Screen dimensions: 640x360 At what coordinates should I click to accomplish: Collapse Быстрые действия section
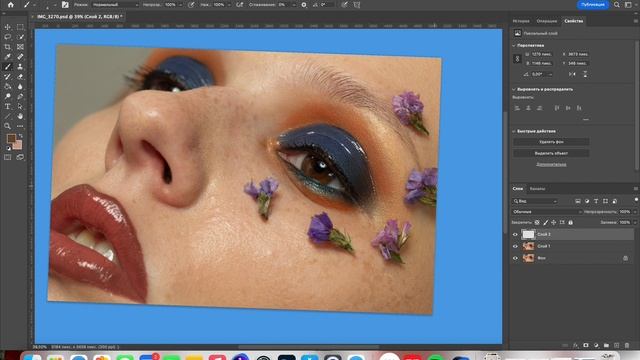(514, 131)
